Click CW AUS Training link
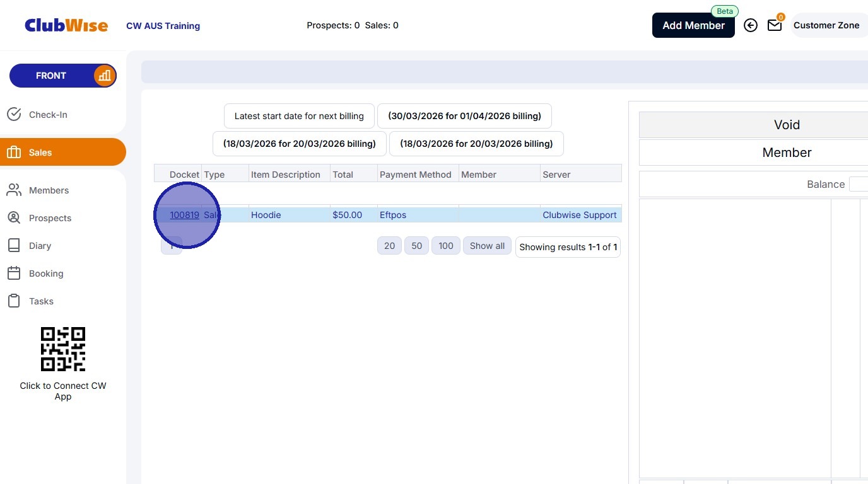Viewport: 868px width, 484px height. (x=163, y=26)
